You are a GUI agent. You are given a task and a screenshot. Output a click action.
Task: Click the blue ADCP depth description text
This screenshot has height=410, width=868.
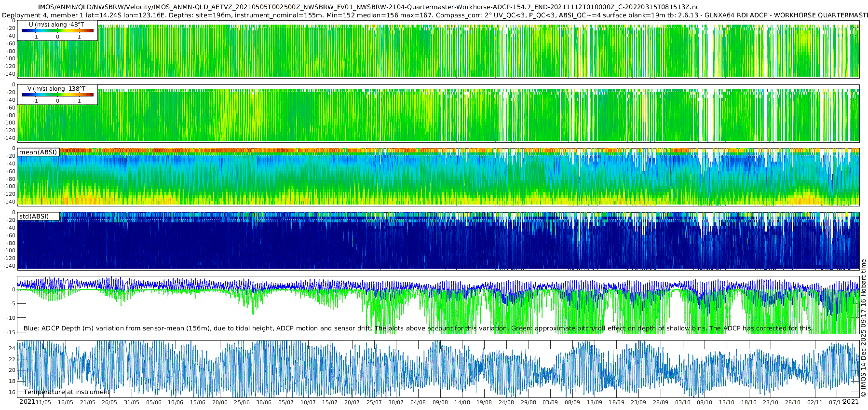(x=418, y=328)
